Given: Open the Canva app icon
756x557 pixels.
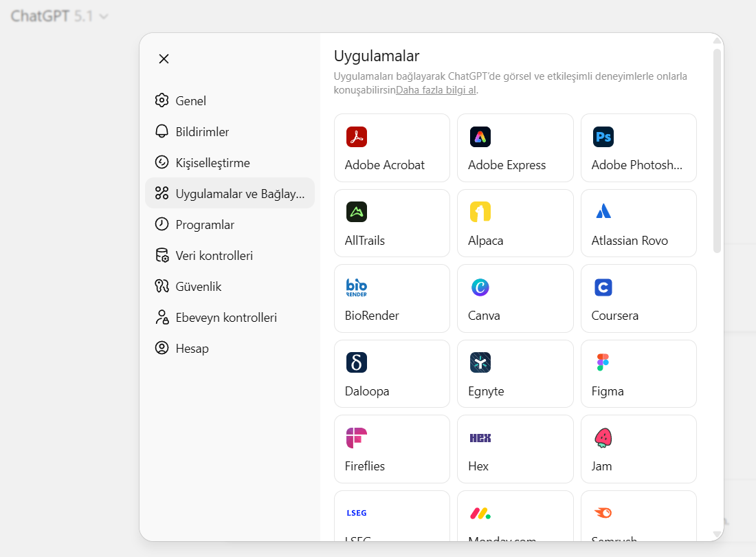Looking at the screenshot, I should click(480, 287).
